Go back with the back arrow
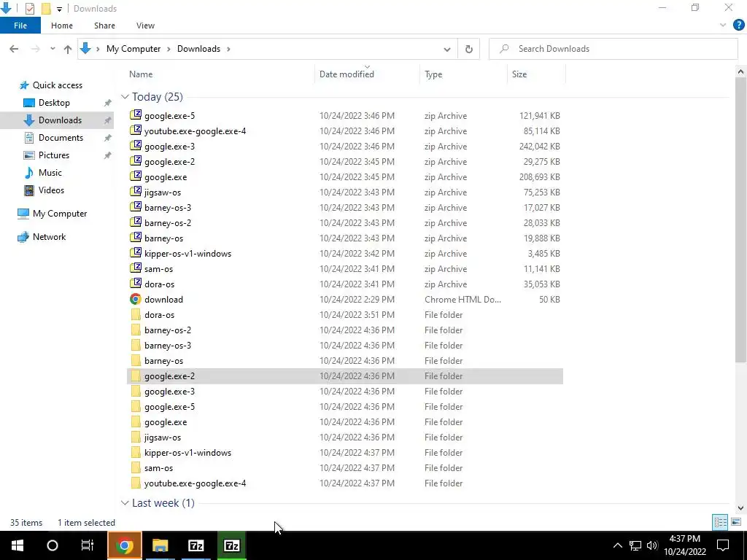The height and width of the screenshot is (560, 747). click(14, 49)
